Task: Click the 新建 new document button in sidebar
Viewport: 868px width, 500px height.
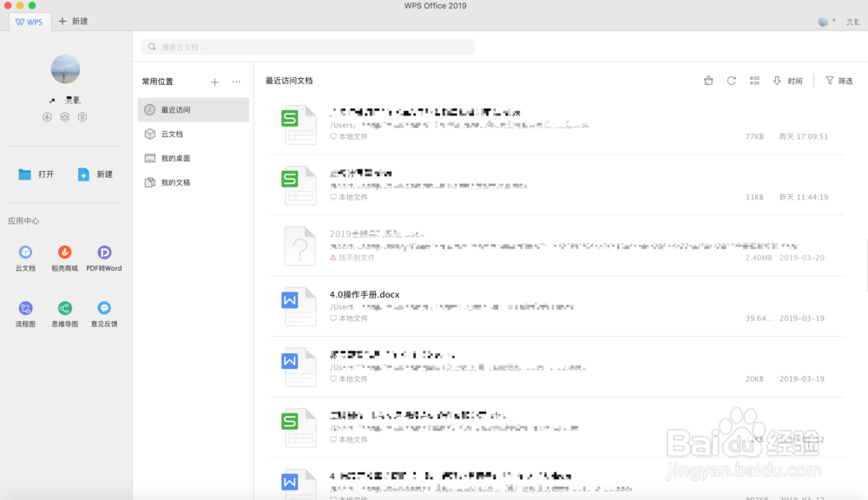Action: click(x=95, y=174)
